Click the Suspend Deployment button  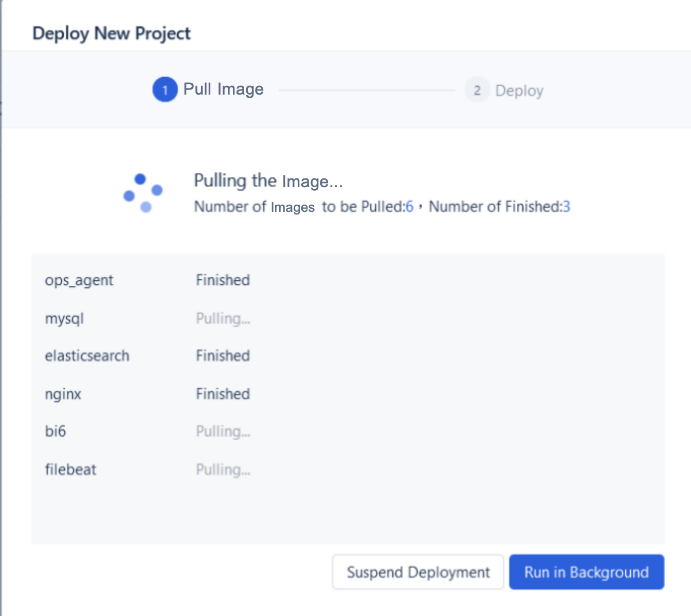[417, 572]
